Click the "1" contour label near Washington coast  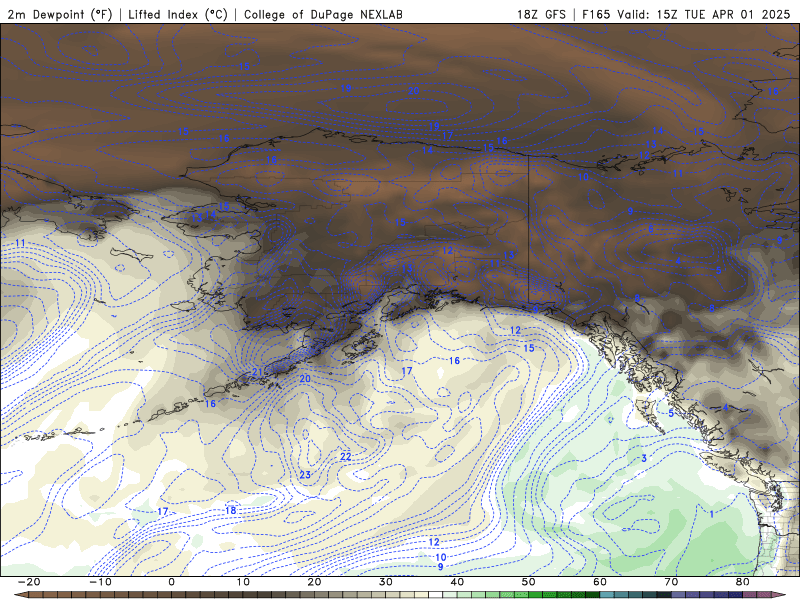712,514
